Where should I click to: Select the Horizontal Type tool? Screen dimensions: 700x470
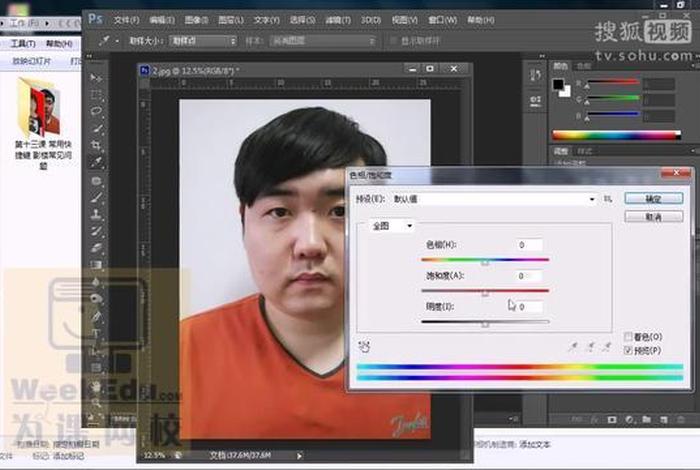96,333
